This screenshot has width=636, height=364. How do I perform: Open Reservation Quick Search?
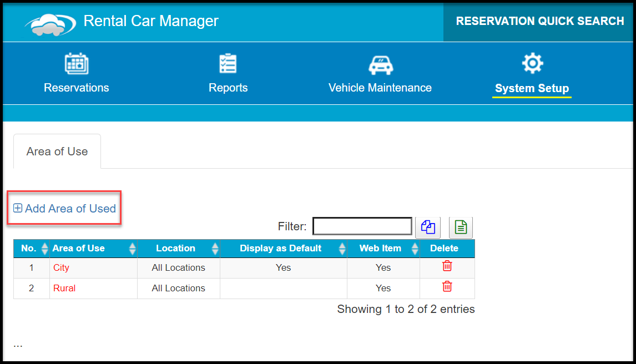click(539, 21)
